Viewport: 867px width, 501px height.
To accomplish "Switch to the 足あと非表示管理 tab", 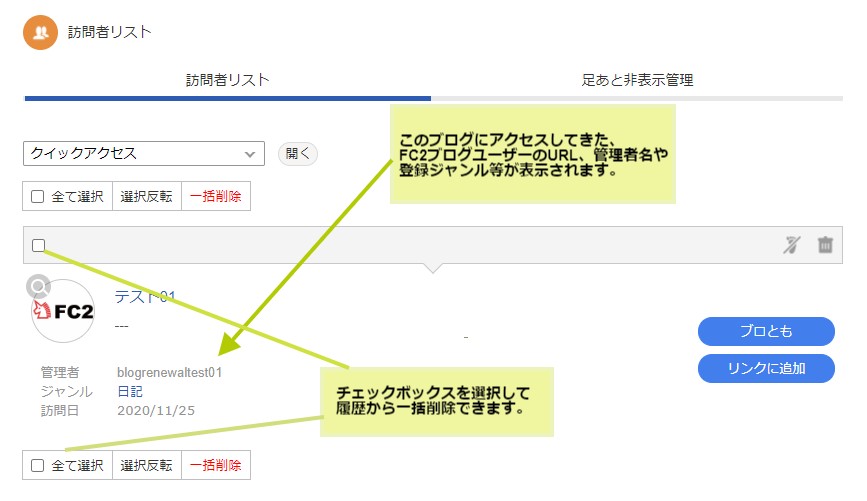I will pos(637,80).
